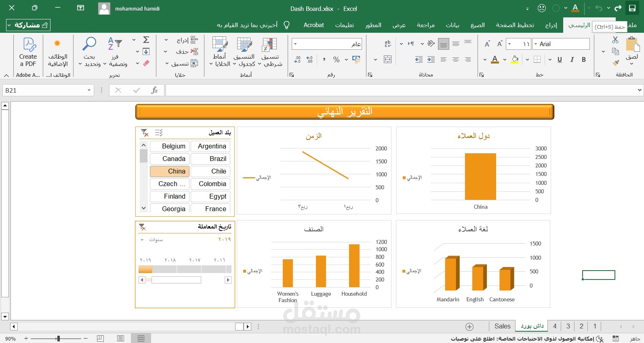The image size is (644, 343).
Task: Open Sort and Filter (فرز وتصفية)
Action: [115, 53]
